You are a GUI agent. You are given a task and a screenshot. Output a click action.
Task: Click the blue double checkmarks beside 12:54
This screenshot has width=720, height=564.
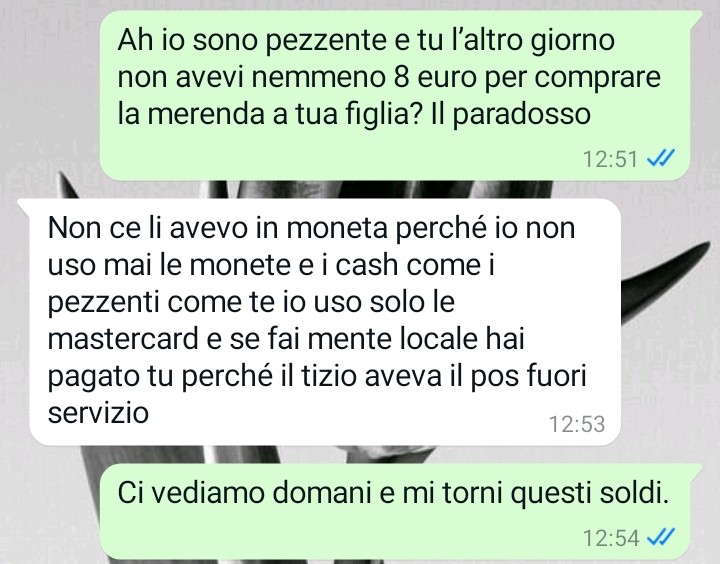tap(661, 536)
